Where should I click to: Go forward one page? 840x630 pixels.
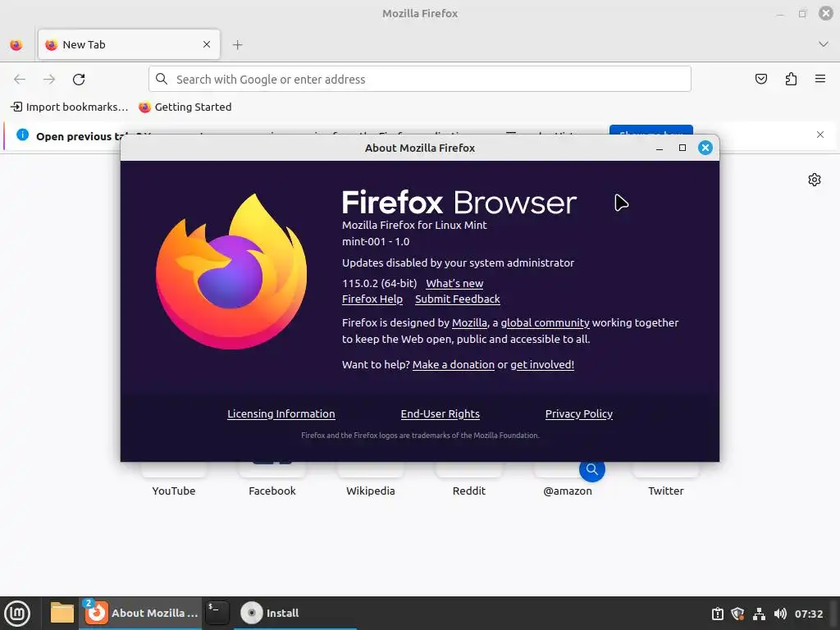click(49, 80)
